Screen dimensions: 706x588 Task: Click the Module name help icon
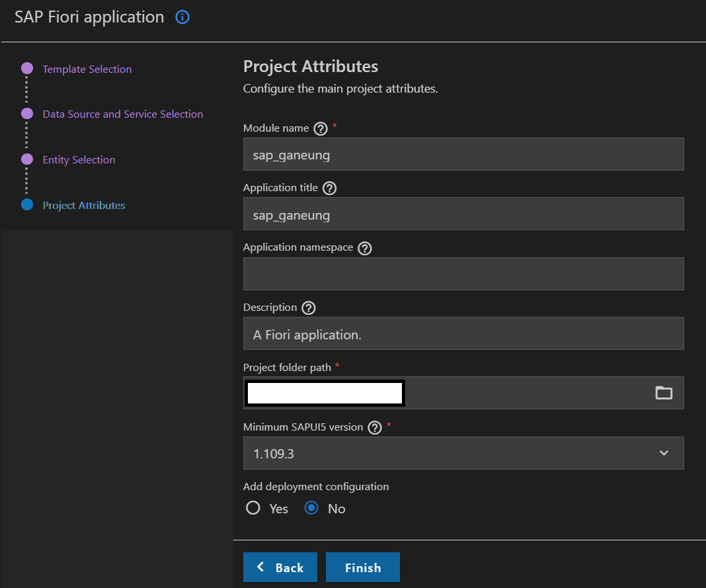pos(321,128)
